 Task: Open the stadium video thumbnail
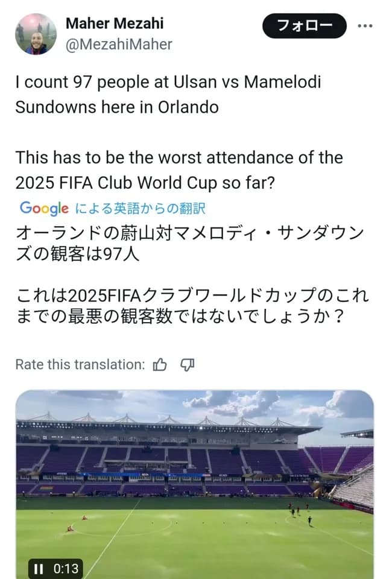196,476
